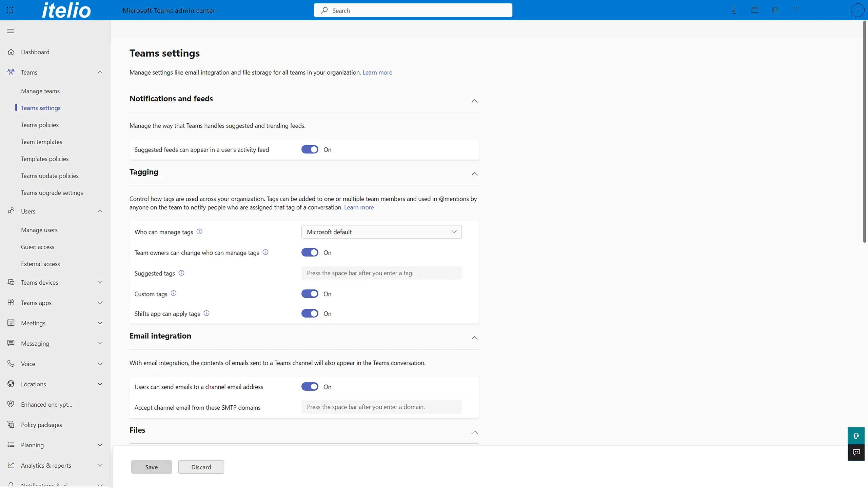The height and width of the screenshot is (488, 868).
Task: Toggle Team owners can change who manages tags
Action: coord(310,252)
